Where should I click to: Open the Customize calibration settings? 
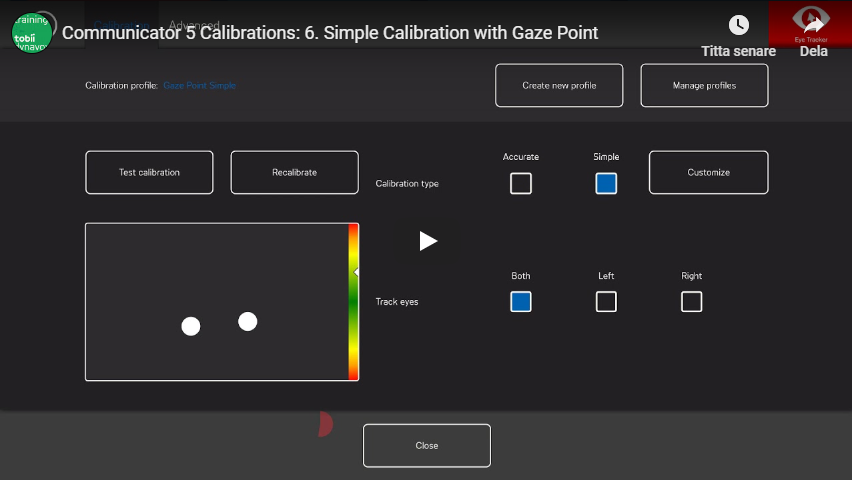[x=708, y=172]
